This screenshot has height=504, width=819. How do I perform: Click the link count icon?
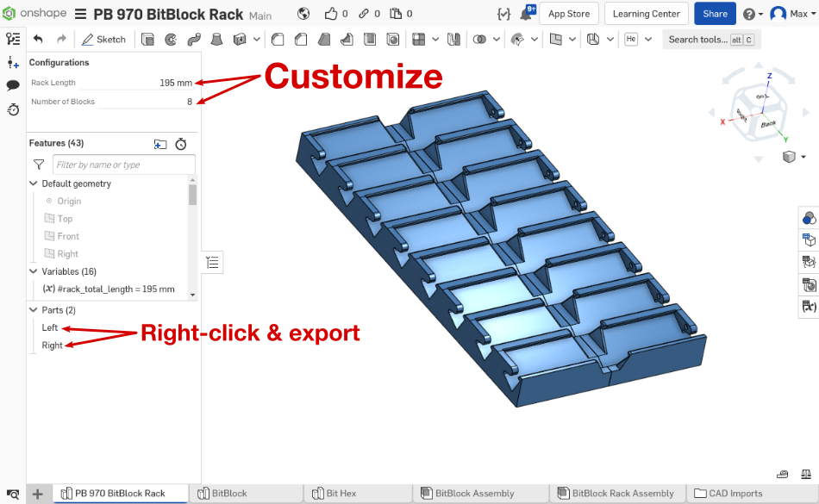point(364,14)
